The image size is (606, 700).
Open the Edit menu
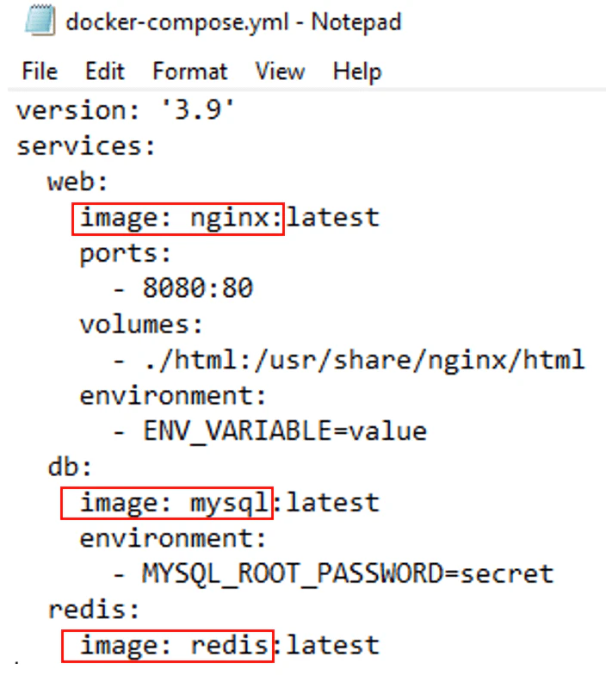point(103,71)
